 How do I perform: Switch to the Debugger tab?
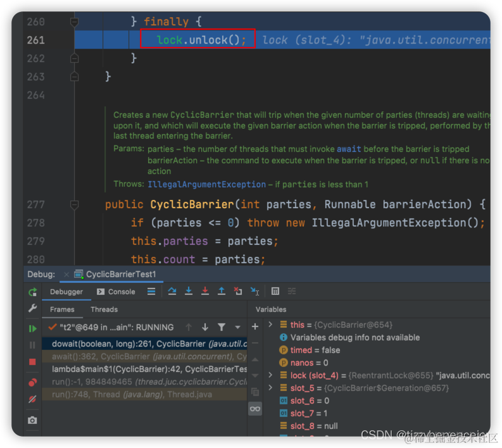[x=66, y=292]
